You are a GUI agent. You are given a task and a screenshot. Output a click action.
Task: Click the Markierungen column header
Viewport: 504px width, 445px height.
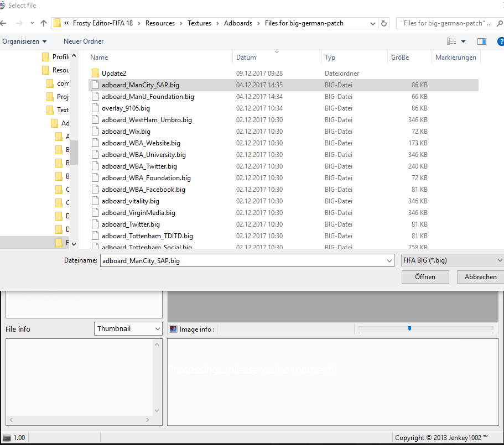pyautogui.click(x=456, y=57)
